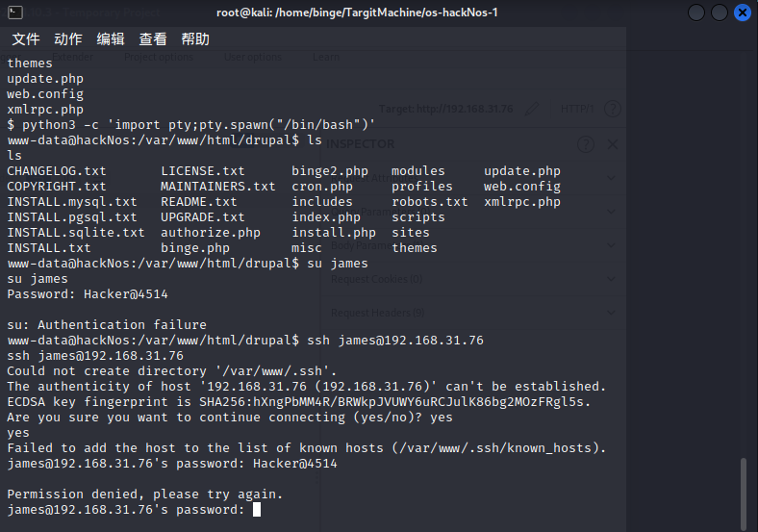Click the includes directory name

coord(322,202)
